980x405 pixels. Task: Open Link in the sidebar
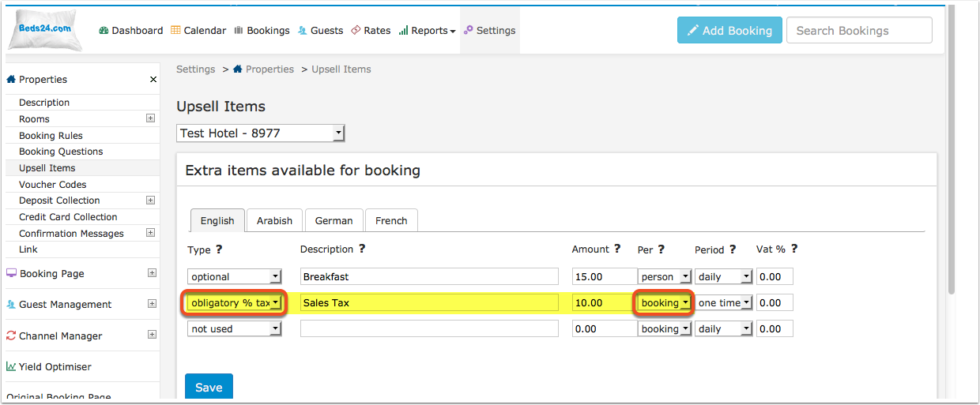(28, 249)
